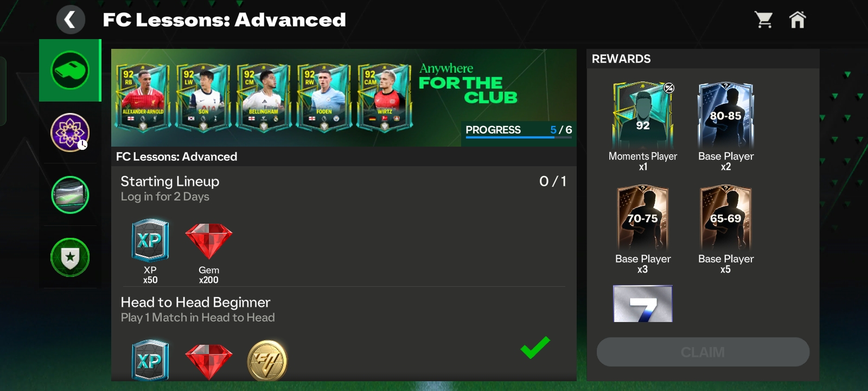Viewport: 868px width, 391px height.
Task: Click the greyed-out CLAIM button
Action: pos(703,352)
